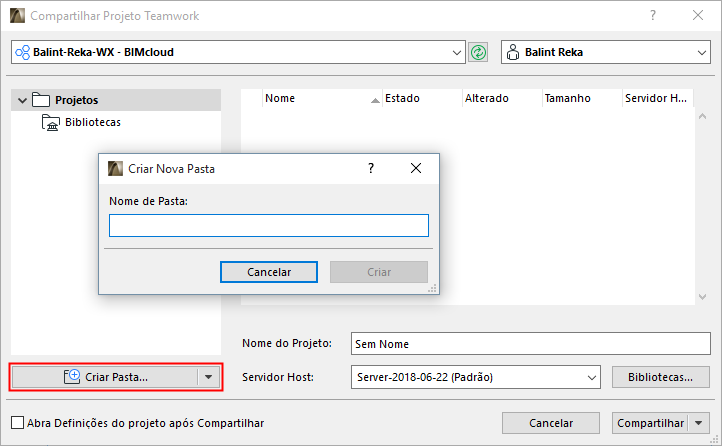Click the Nome de Pasta text field
This screenshot has height=446, width=722.
(268, 225)
